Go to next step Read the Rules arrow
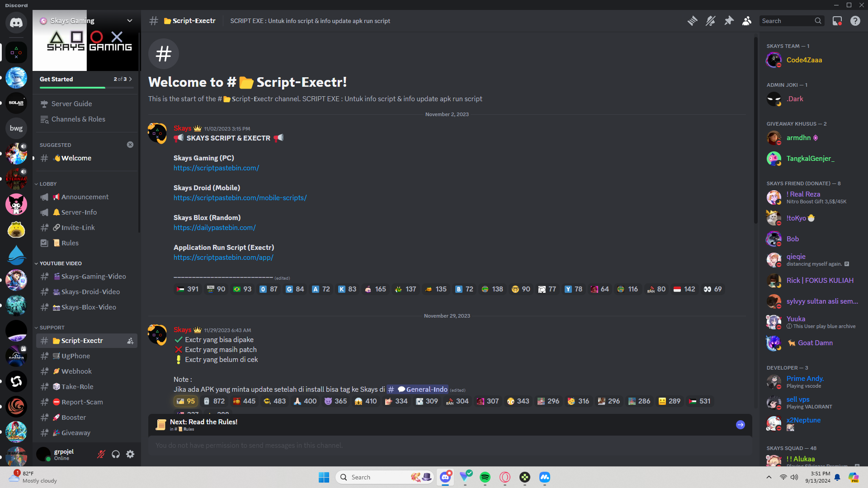Screen dimensions: 868x488 pyautogui.click(x=741, y=425)
